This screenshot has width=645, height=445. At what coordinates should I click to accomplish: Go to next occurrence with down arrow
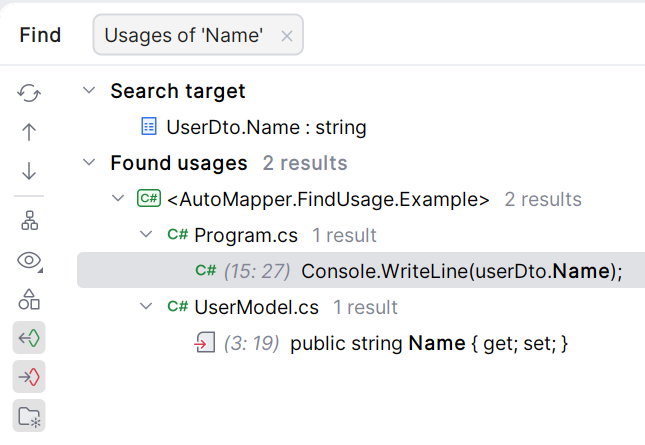click(29, 171)
